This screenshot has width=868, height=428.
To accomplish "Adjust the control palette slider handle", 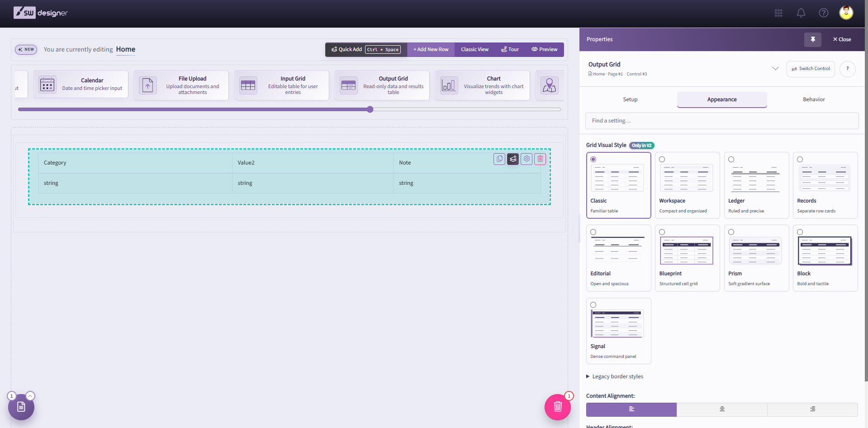I will 370,109.
